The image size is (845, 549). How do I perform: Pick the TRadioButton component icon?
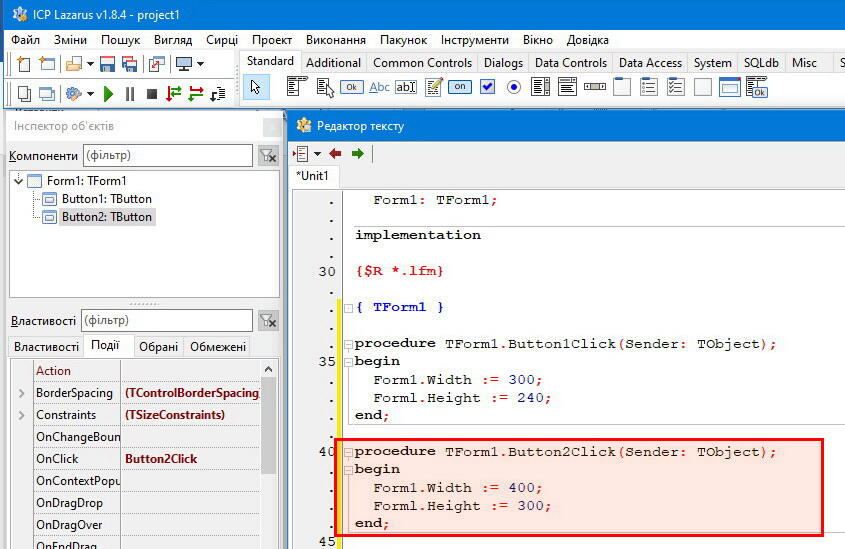click(x=514, y=87)
